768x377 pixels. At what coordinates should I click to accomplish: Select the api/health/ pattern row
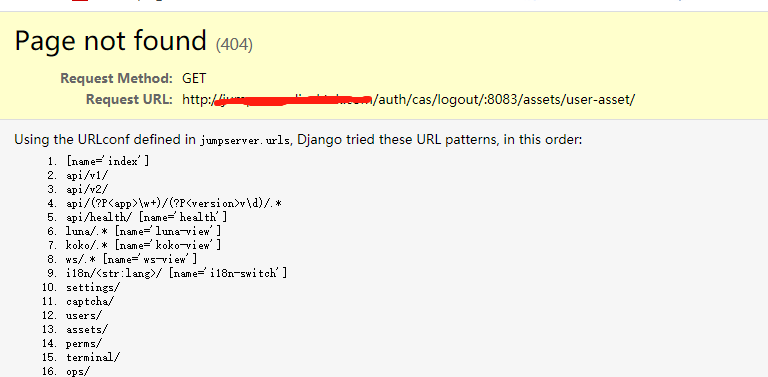click(146, 217)
